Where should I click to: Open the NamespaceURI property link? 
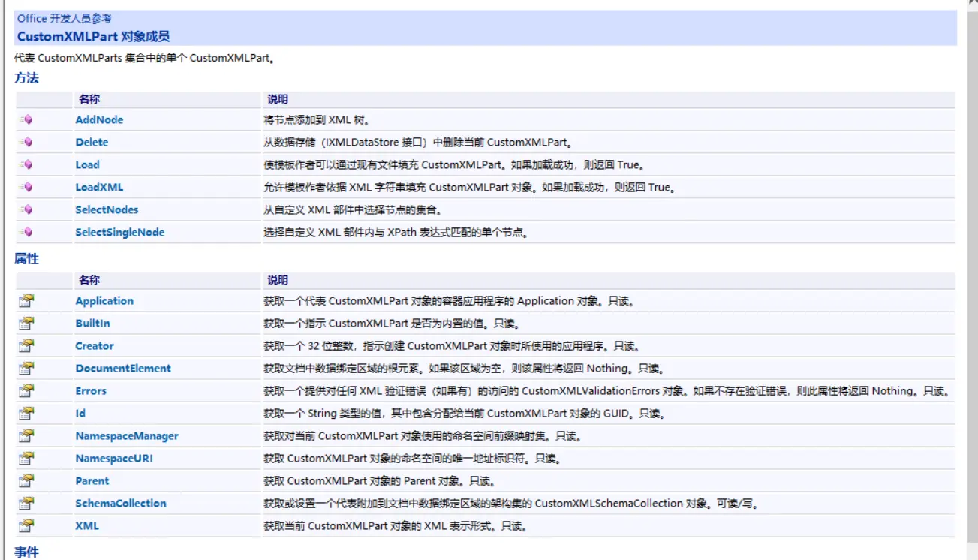click(114, 459)
